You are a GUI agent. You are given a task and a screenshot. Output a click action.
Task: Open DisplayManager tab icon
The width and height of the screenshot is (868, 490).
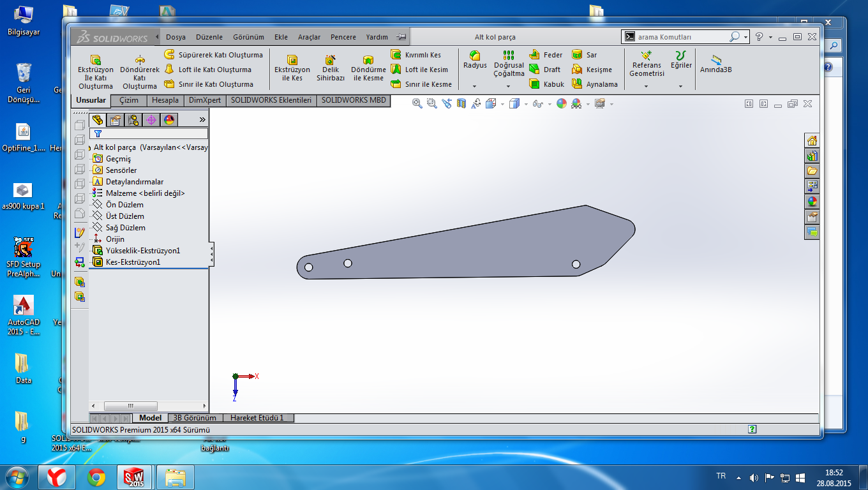(x=169, y=120)
